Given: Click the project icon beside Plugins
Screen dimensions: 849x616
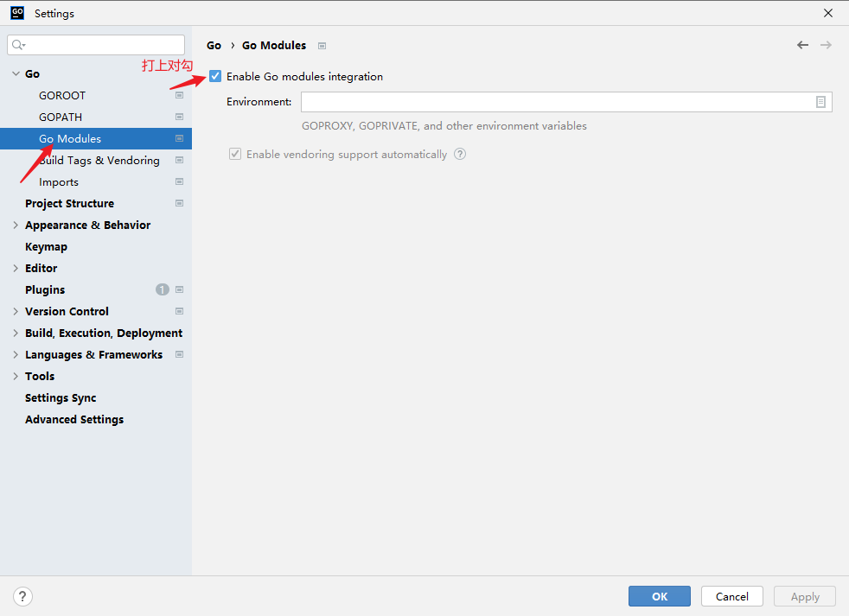Looking at the screenshot, I should click(179, 289).
